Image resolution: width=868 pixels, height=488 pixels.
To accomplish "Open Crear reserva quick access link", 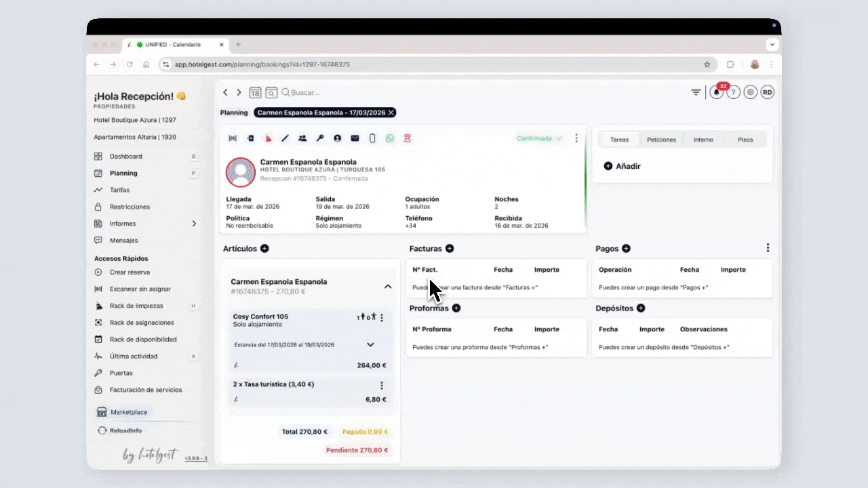I will (x=130, y=272).
